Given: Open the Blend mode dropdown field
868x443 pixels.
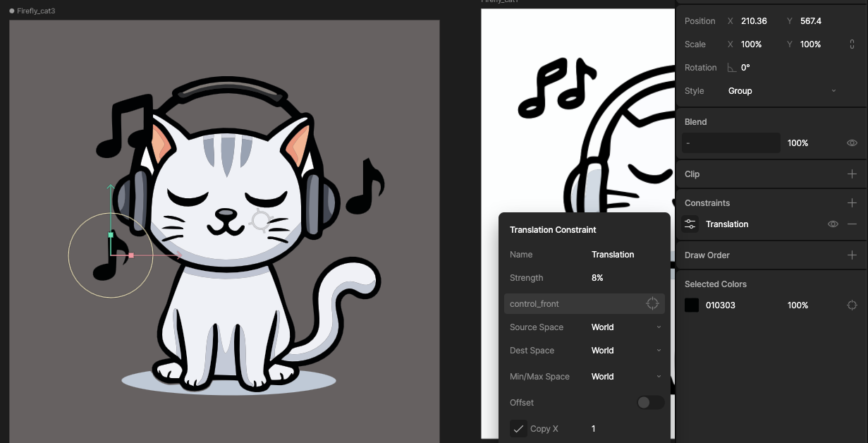Looking at the screenshot, I should tap(731, 143).
